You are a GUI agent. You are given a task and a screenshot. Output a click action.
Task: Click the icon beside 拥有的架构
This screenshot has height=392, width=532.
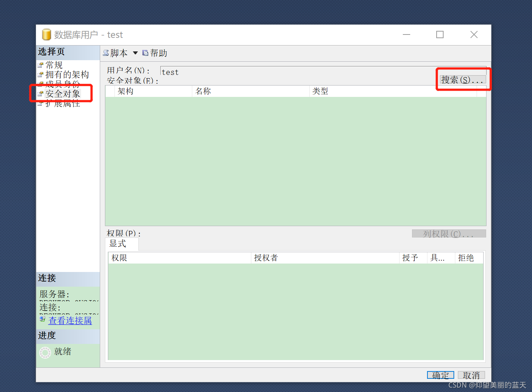tap(41, 75)
